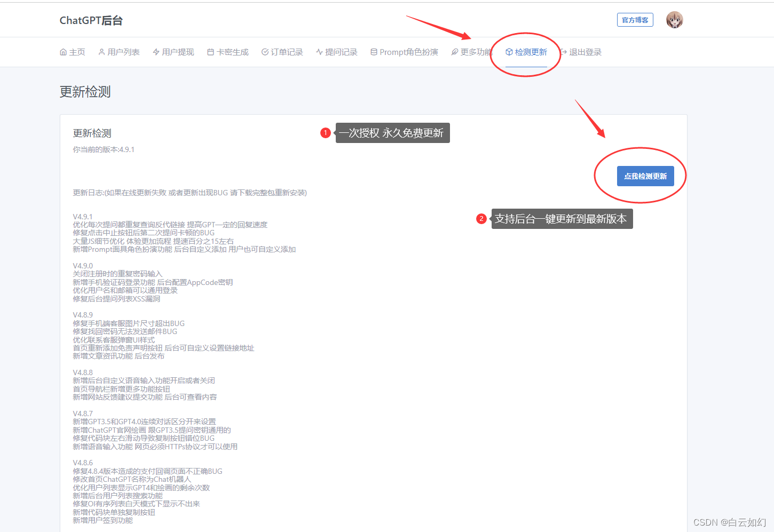Click the line 新增代码块单独复制按钮
The image size is (774, 532).
coord(114,512)
